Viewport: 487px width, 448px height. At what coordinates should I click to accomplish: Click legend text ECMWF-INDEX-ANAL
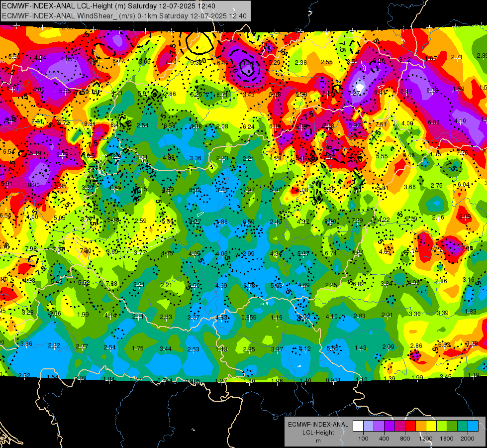[318, 425]
